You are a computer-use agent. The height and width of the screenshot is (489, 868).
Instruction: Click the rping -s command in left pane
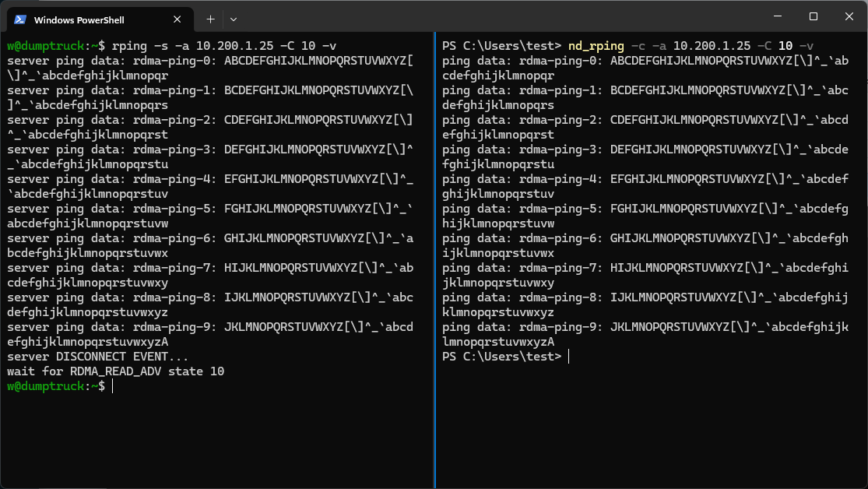coord(224,46)
